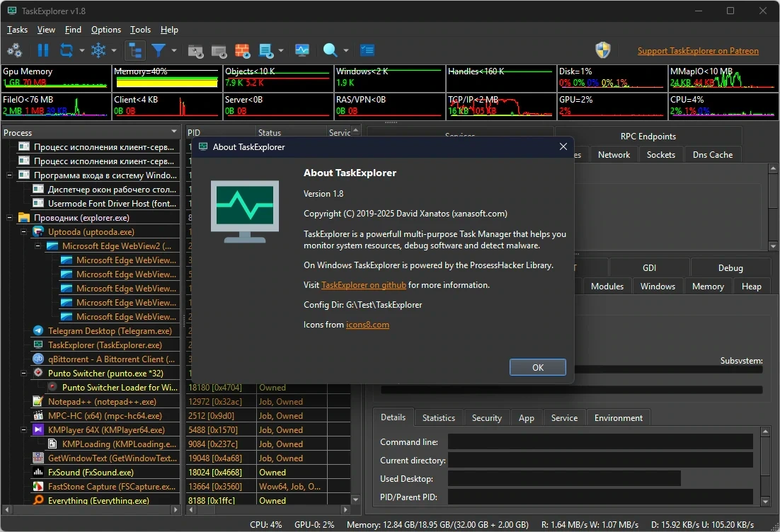Open the dropdown arrow next to magnifying glass
This screenshot has width=780, height=532.
tap(345, 50)
